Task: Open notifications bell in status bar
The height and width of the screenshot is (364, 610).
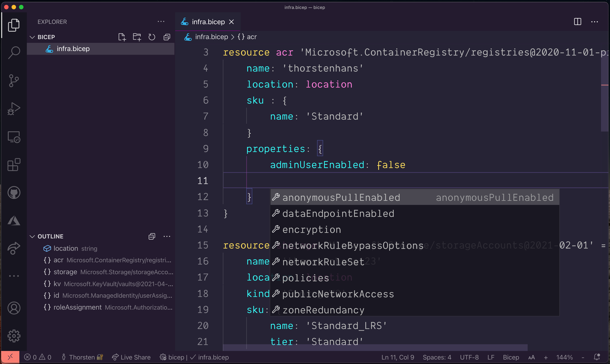Action: (597, 357)
